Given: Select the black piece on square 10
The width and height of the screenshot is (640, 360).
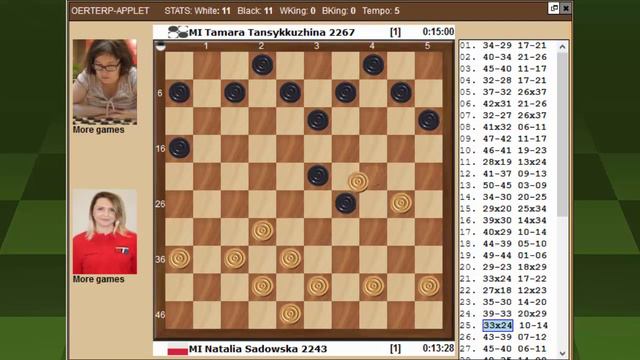Looking at the screenshot, I should coord(401,92).
